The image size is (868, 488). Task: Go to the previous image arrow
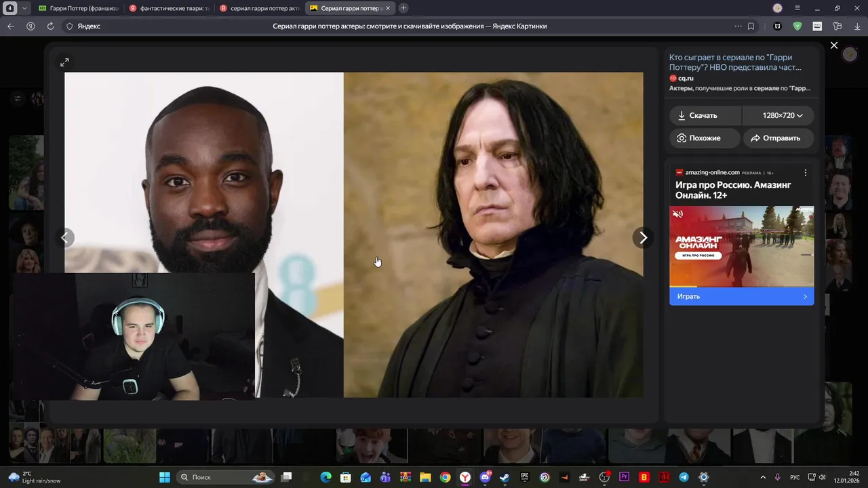65,238
